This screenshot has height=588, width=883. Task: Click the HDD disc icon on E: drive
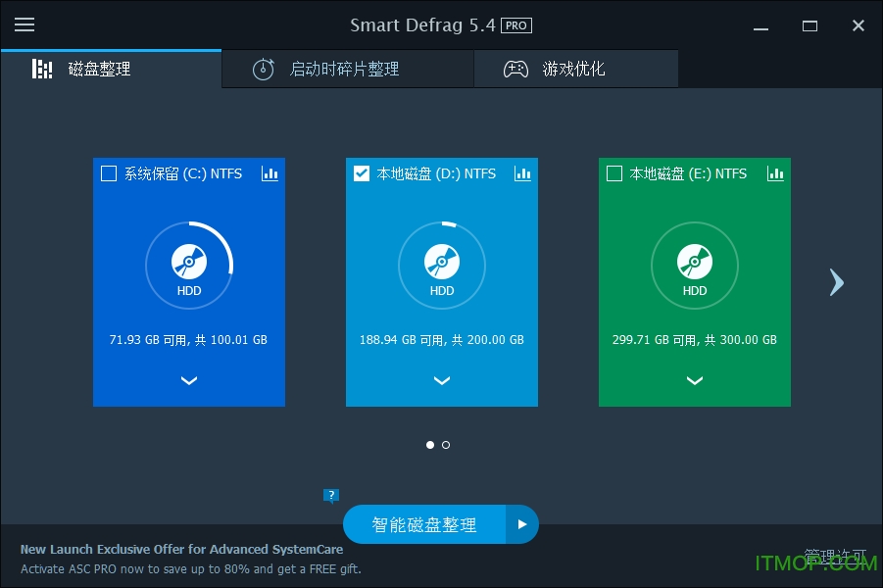click(x=695, y=262)
